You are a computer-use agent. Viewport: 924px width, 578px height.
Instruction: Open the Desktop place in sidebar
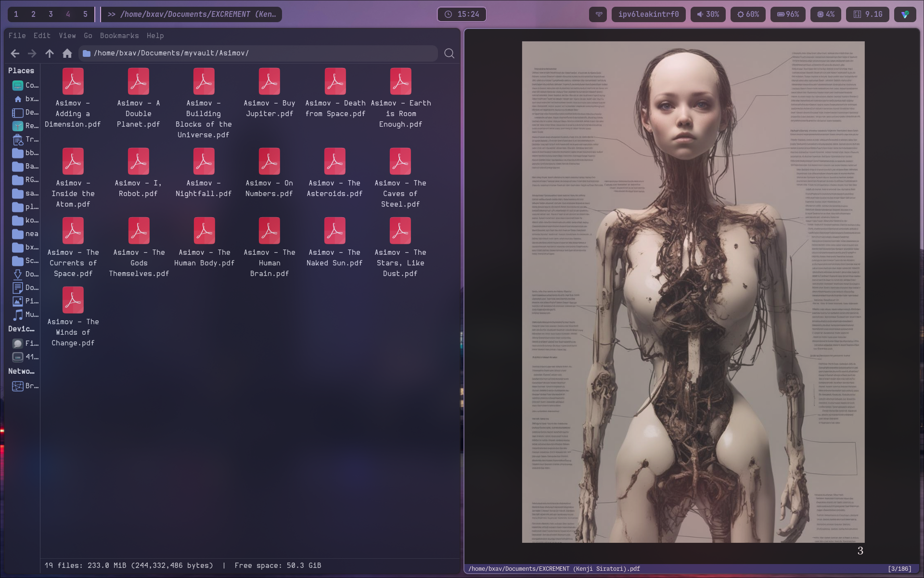(x=25, y=112)
